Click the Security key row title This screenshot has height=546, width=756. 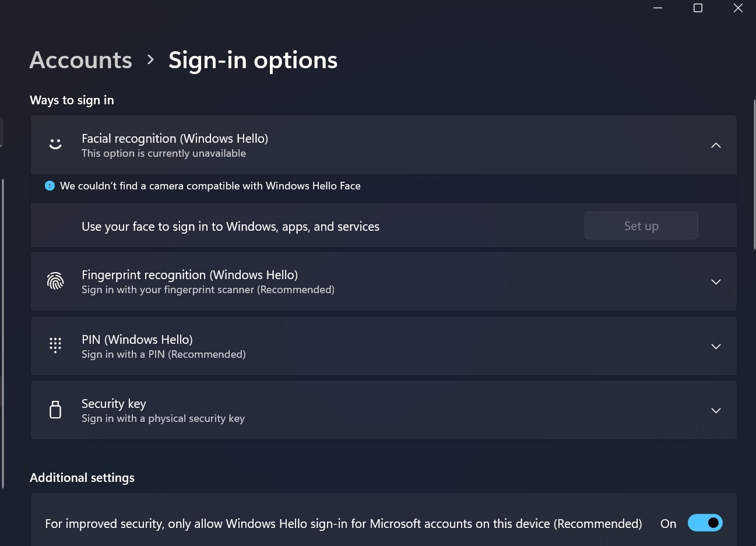pos(114,404)
